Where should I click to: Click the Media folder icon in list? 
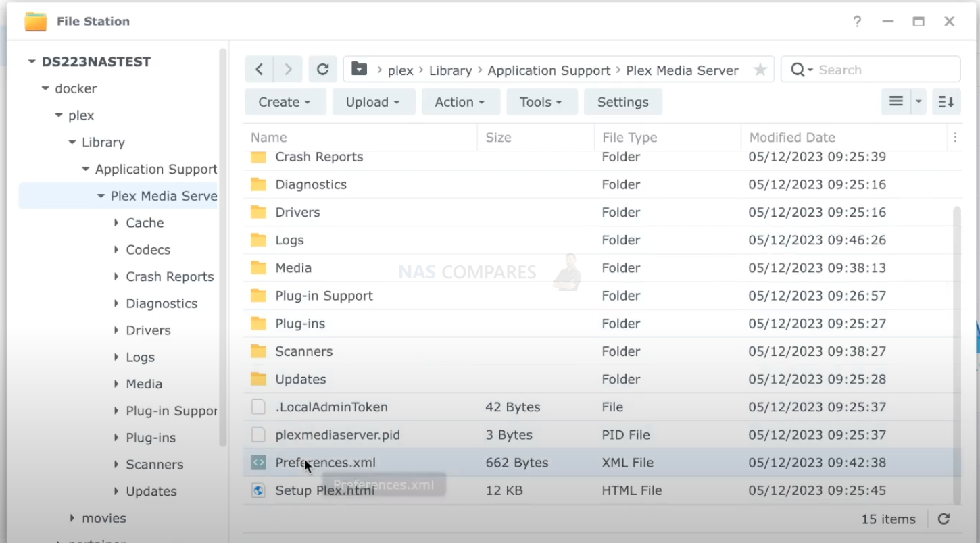point(258,267)
